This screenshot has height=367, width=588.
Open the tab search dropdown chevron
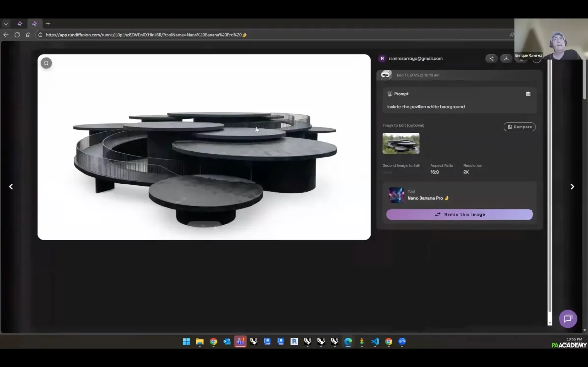6,23
